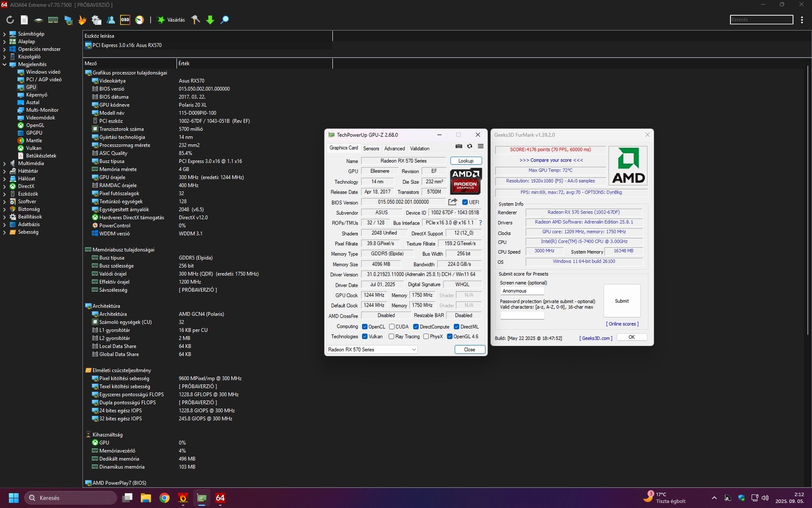Click the blue users icon in AIDA64 toolbar
812x508 pixels.
coord(111,20)
